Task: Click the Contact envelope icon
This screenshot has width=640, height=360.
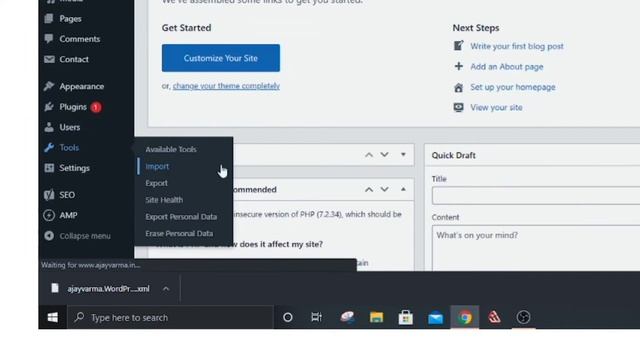Action: pos(49,59)
